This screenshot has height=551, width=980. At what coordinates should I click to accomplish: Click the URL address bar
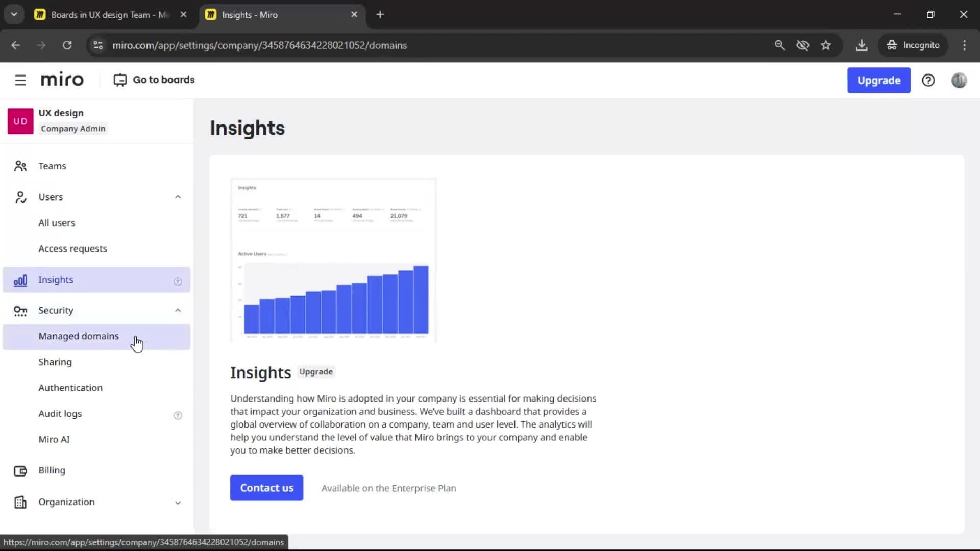429,45
